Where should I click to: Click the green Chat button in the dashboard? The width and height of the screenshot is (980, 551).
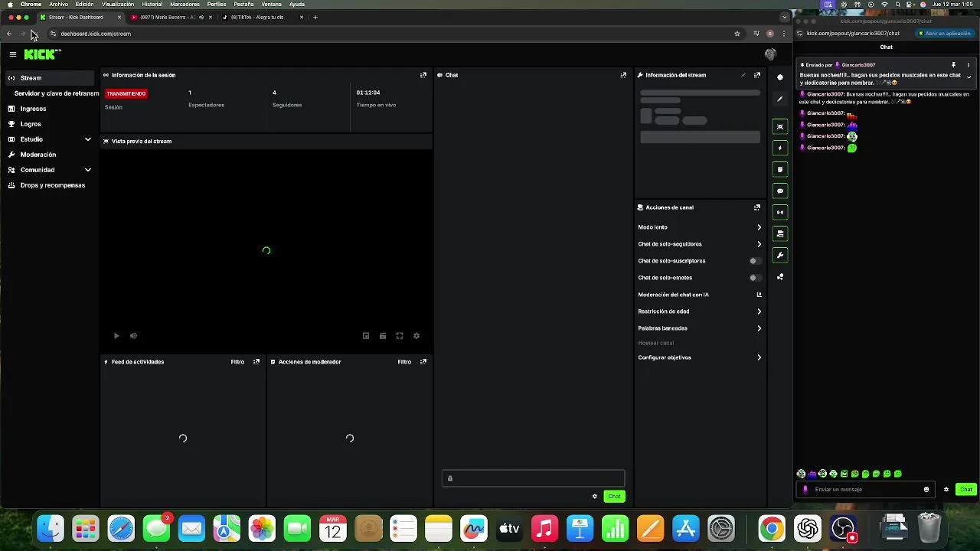point(615,497)
